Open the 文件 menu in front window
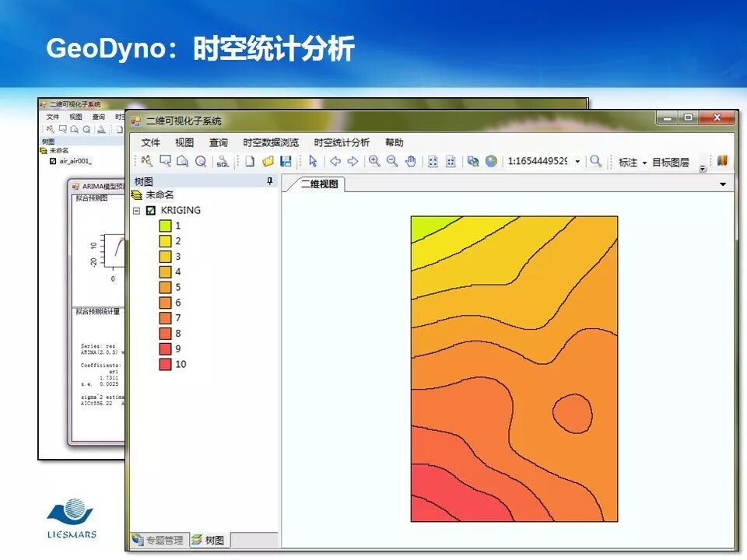The image size is (747, 560). [150, 142]
